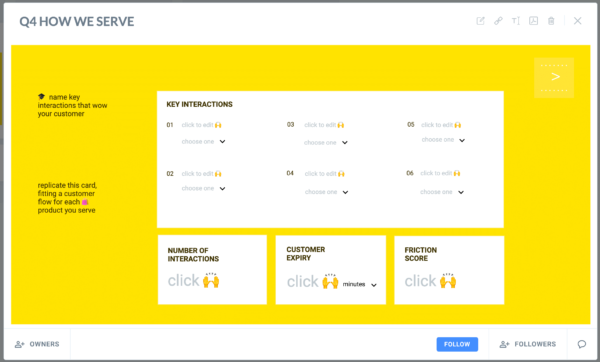The image size is (600, 362).
Task: Open 'choose one' dropdown under interaction 04
Action: 327,192
